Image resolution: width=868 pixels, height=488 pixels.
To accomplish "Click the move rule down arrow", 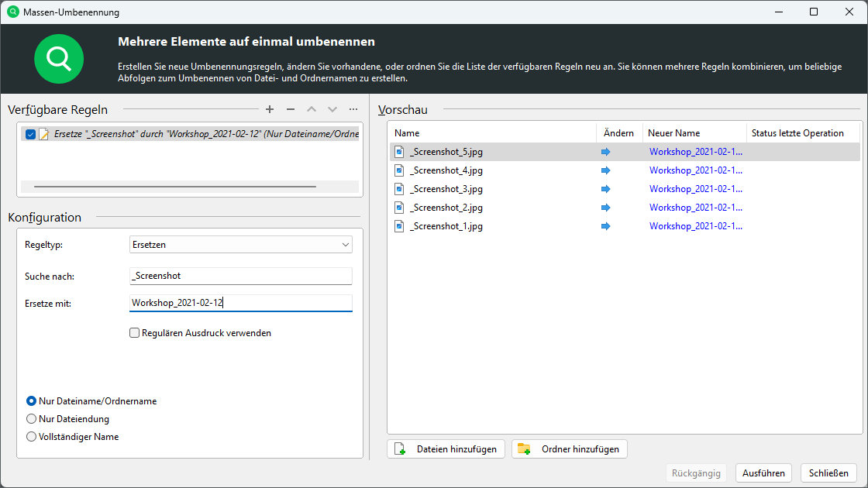I will [x=332, y=110].
